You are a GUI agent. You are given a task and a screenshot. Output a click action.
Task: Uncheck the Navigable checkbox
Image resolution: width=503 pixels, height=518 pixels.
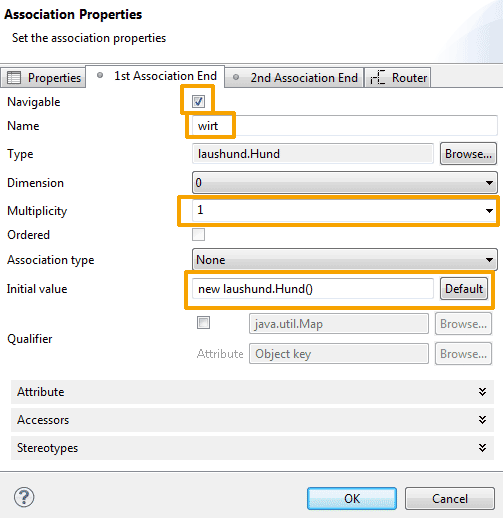coord(198,101)
